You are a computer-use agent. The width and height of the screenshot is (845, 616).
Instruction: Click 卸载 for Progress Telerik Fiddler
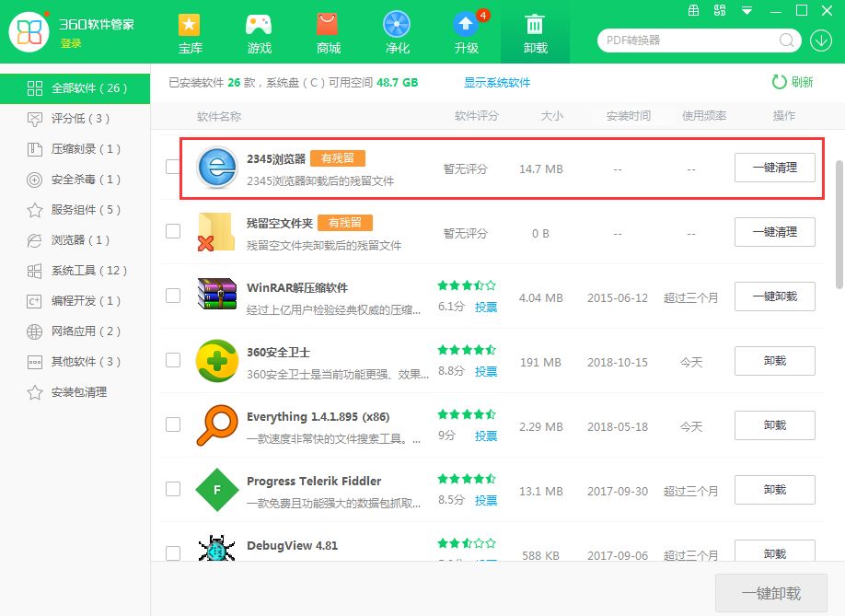(774, 490)
